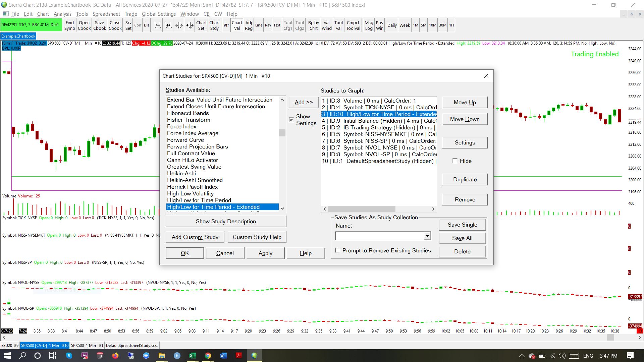Toggle the Show Settings checkbox
The width and height of the screenshot is (644, 362).
[291, 120]
